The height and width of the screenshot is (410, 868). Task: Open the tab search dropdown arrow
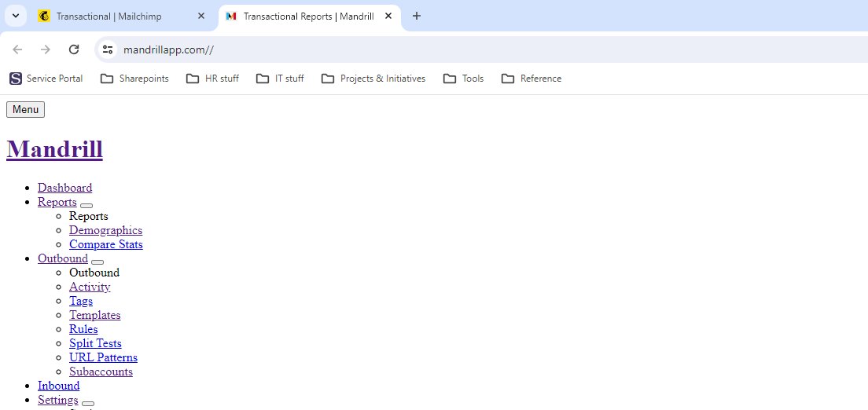[x=16, y=16]
